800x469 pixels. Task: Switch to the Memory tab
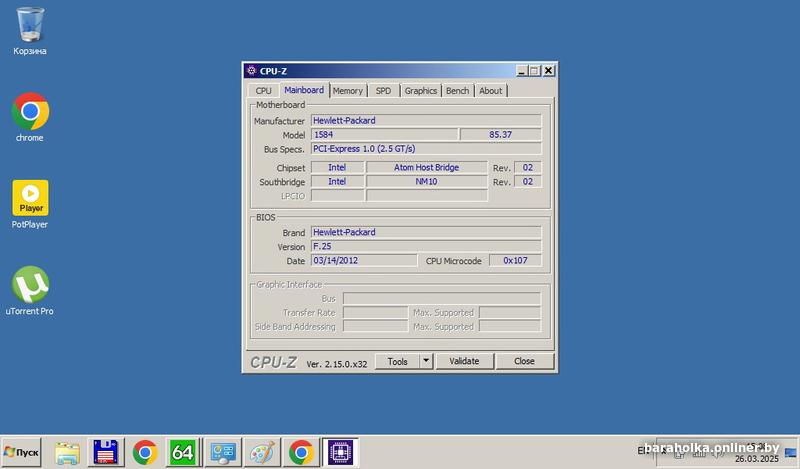pyautogui.click(x=347, y=90)
